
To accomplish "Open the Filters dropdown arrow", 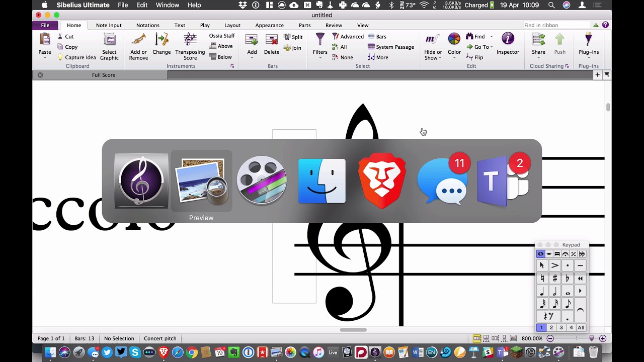I will click(320, 58).
